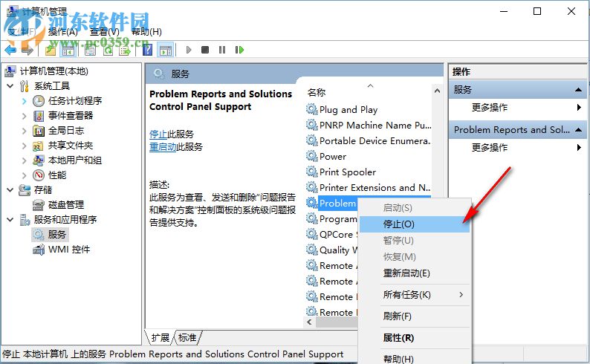Image resolution: width=590 pixels, height=364 pixels.
Task: Click the Properties toolbar icon
Action: (x=90, y=50)
